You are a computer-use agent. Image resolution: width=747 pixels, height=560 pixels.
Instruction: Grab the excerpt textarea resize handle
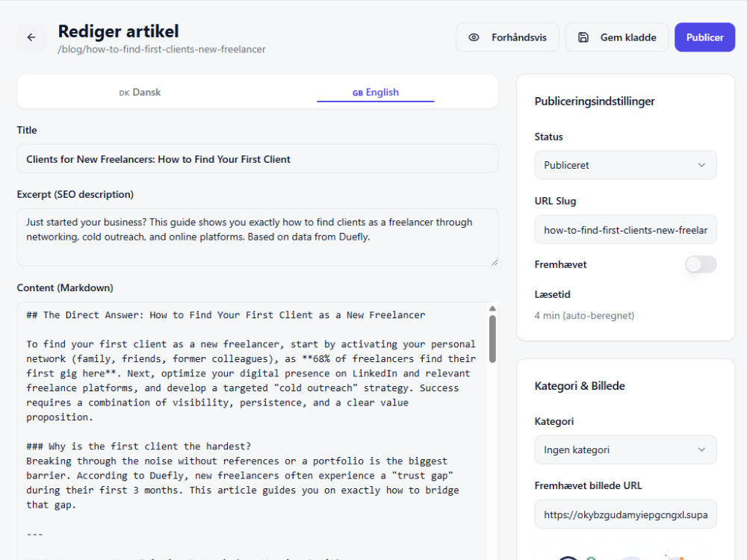coord(495,262)
